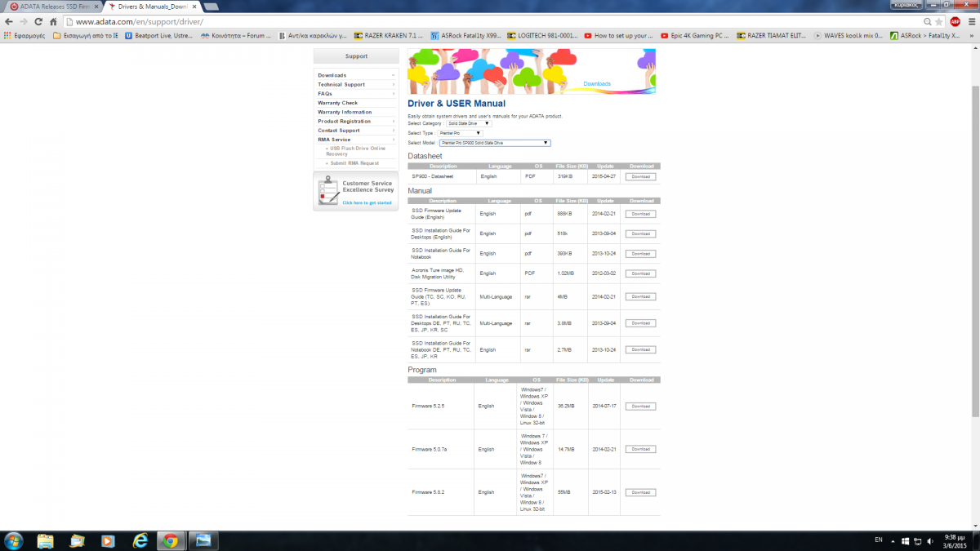
Task: Close the ADATA Releases SSD Firmware tab
Action: pos(96,6)
